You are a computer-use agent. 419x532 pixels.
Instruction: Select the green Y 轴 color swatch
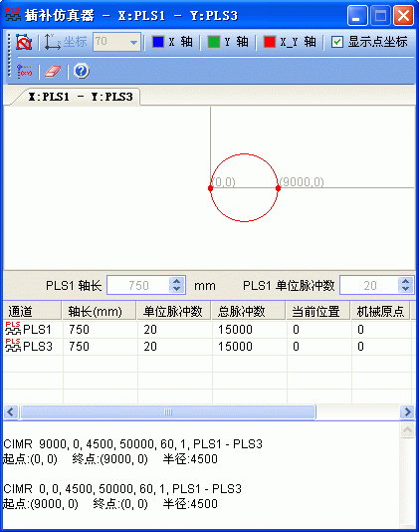pos(214,42)
